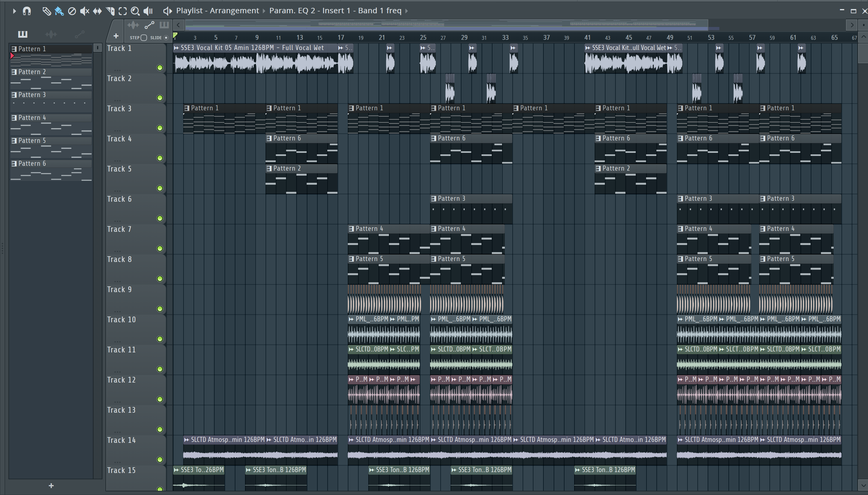Image resolution: width=868 pixels, height=495 pixels.
Task: Click the first SLCTD clip icon on Track 11
Action: click(x=351, y=349)
